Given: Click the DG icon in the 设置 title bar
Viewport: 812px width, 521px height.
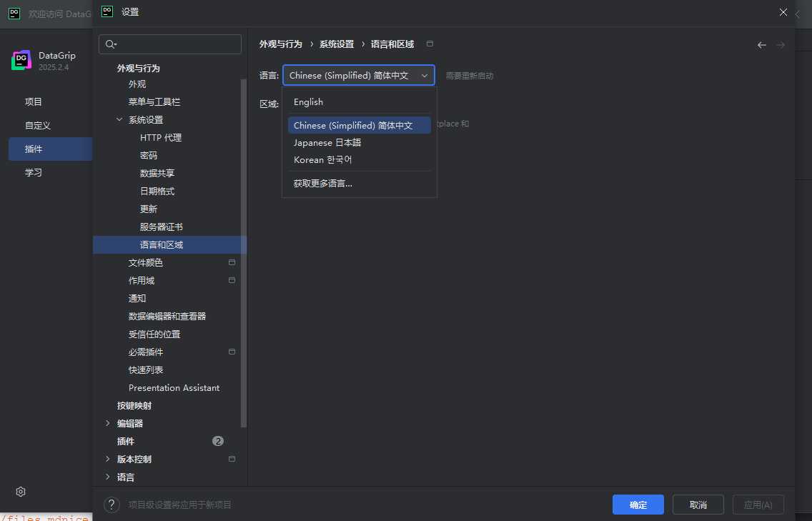Looking at the screenshot, I should point(107,11).
